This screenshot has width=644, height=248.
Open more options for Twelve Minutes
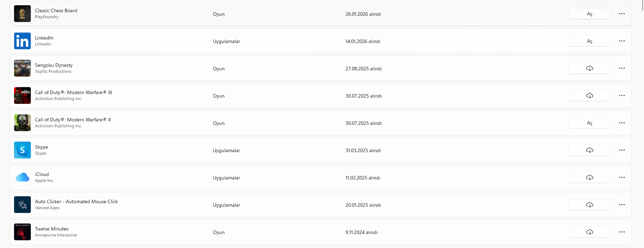(x=622, y=232)
